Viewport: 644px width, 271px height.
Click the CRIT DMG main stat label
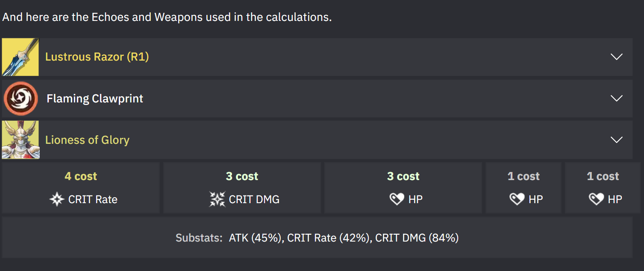tap(254, 199)
